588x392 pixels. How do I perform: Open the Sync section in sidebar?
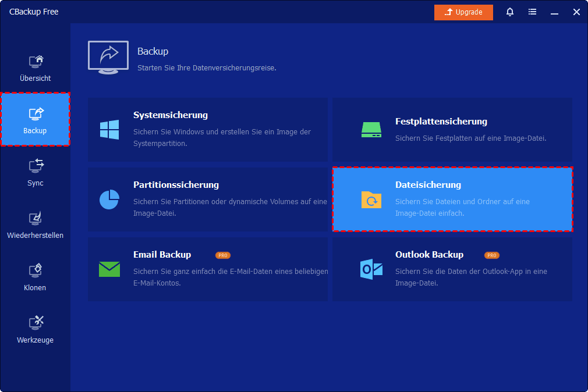[35, 172]
